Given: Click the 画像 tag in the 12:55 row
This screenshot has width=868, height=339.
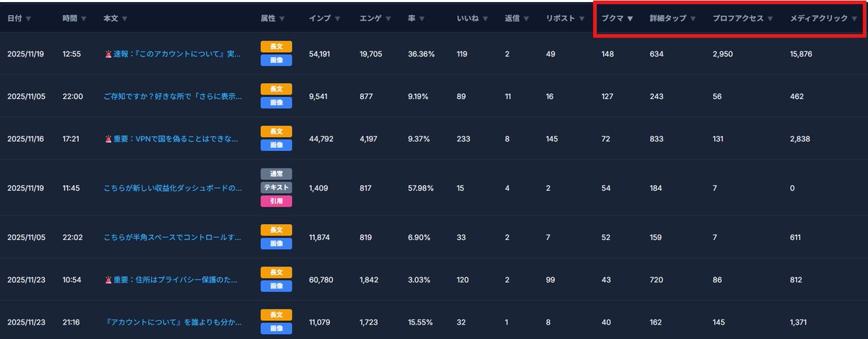Looking at the screenshot, I should pyautogui.click(x=276, y=61).
